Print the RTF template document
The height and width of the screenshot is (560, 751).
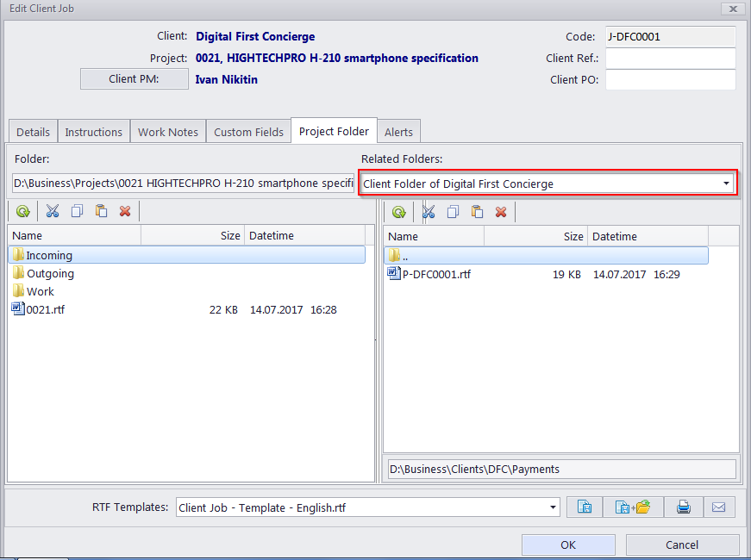684,507
